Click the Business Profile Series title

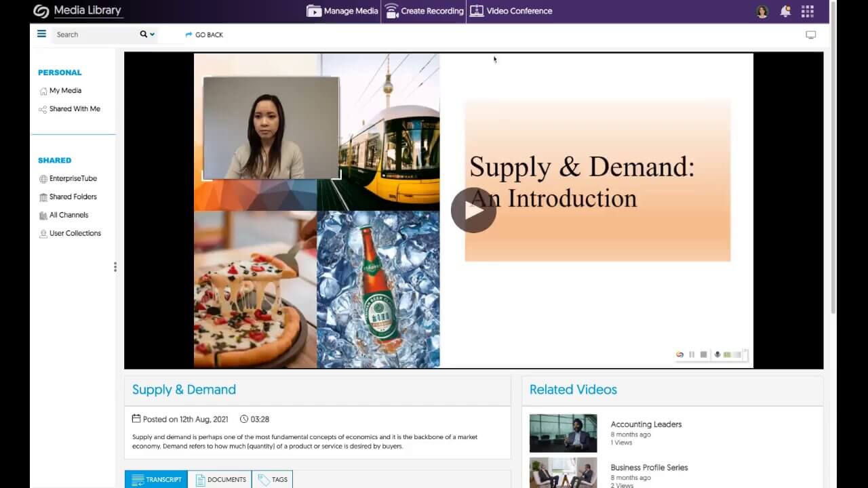tap(650, 468)
